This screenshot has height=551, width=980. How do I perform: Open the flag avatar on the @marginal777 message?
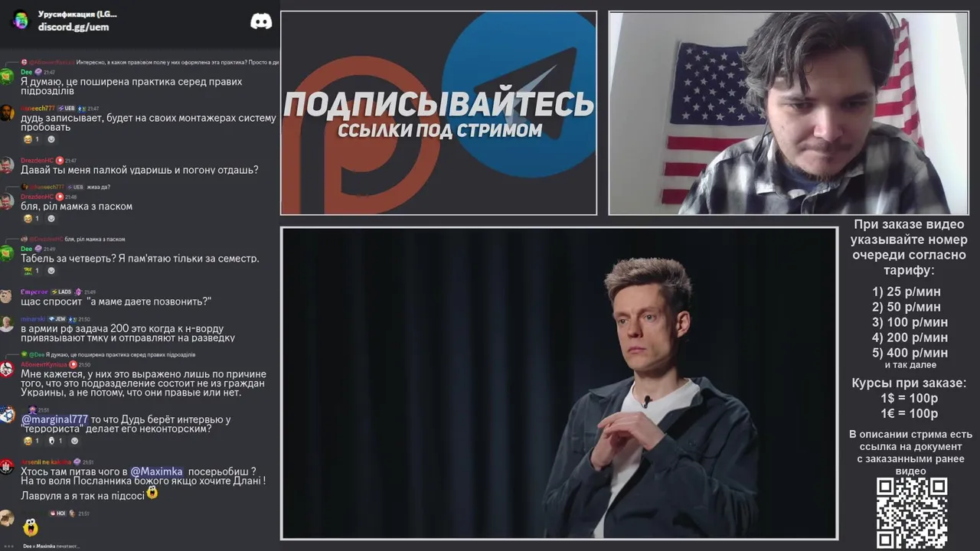tap(6, 415)
